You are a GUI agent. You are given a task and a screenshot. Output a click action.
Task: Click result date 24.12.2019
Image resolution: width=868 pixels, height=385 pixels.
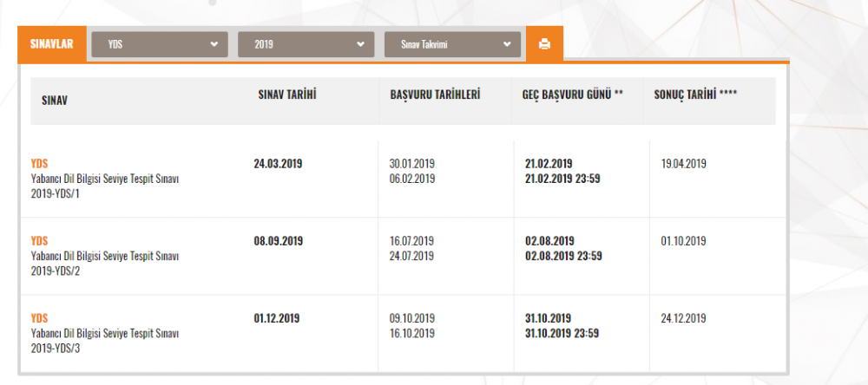point(684,318)
